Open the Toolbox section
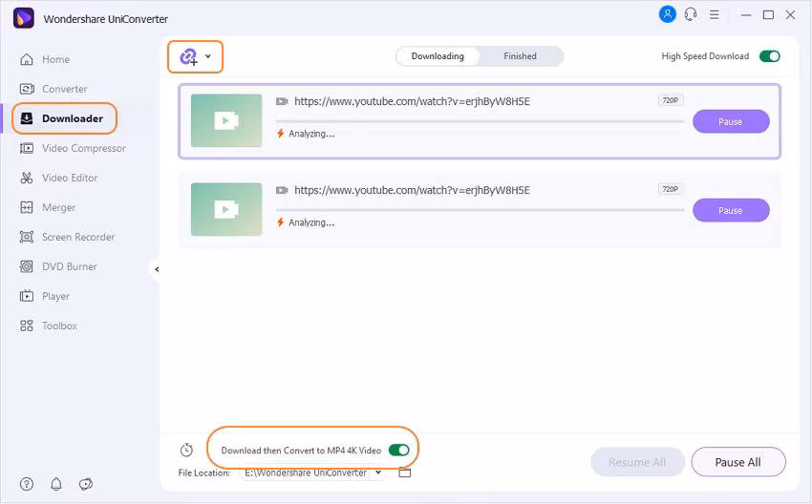The height and width of the screenshot is (504, 812). (x=48, y=325)
